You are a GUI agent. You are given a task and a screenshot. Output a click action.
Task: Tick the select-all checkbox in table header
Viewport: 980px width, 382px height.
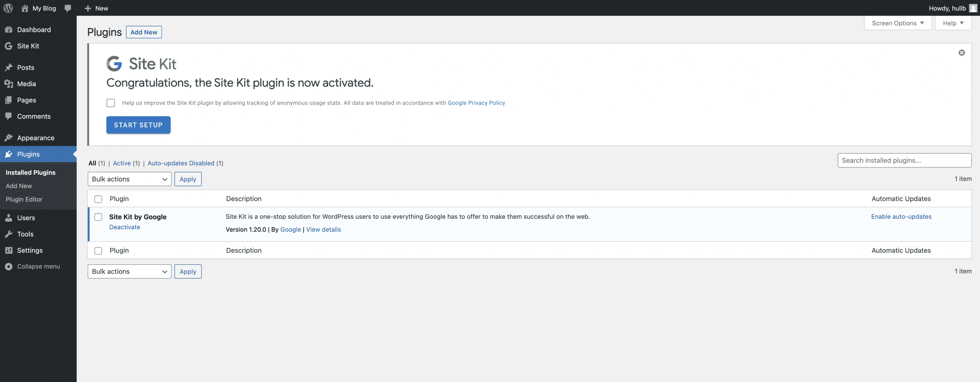coord(98,199)
